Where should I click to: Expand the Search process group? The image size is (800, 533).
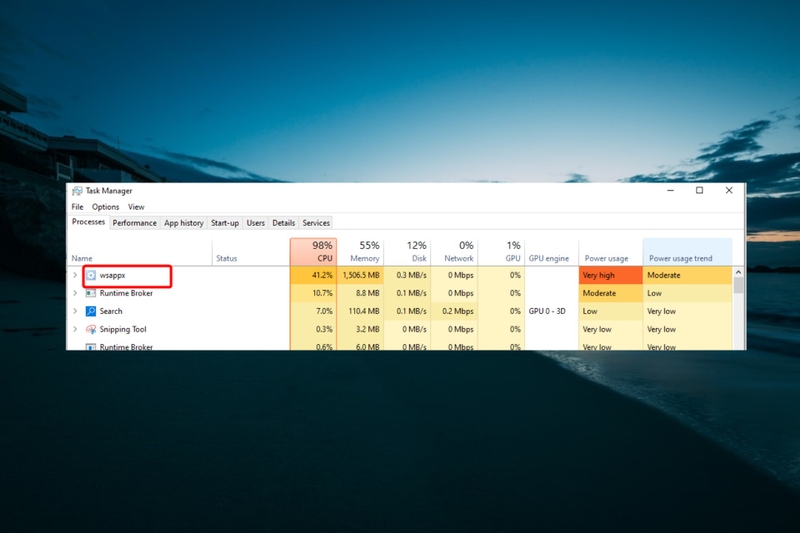(75, 311)
